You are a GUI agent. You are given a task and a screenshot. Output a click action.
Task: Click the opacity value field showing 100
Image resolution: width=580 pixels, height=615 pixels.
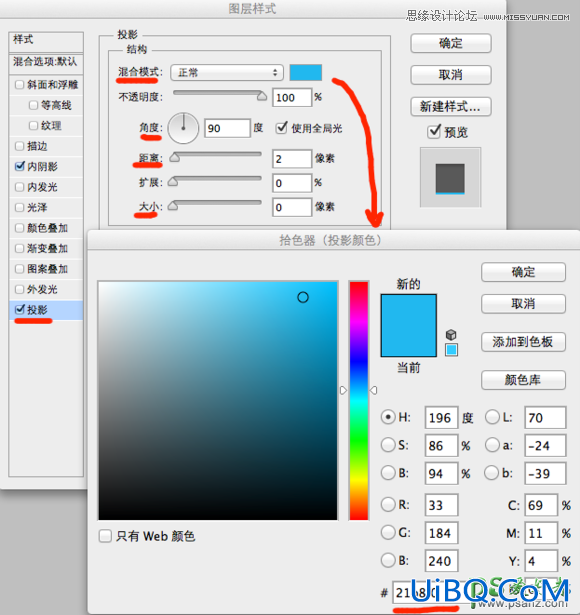coord(292,97)
